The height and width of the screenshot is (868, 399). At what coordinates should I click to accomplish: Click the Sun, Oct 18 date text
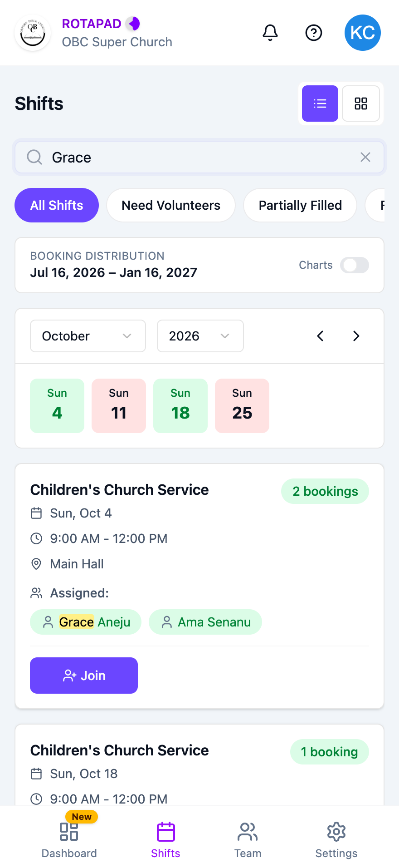(x=84, y=774)
